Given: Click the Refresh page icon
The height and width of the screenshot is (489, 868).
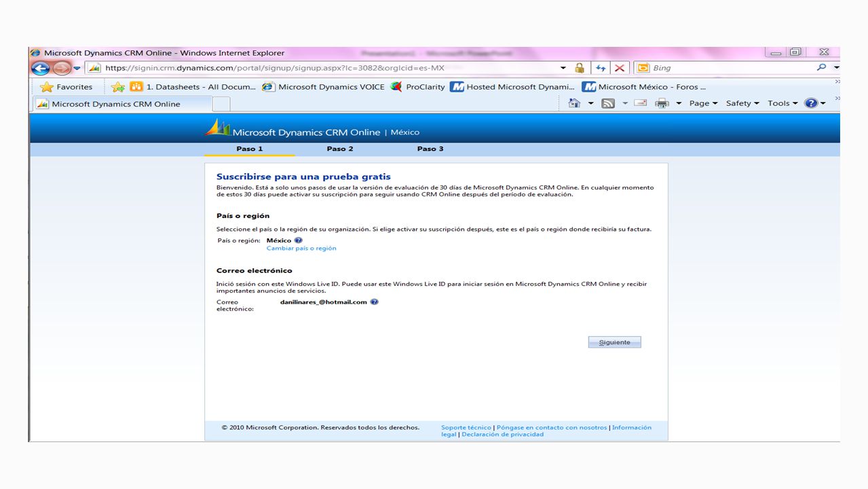Looking at the screenshot, I should (601, 68).
